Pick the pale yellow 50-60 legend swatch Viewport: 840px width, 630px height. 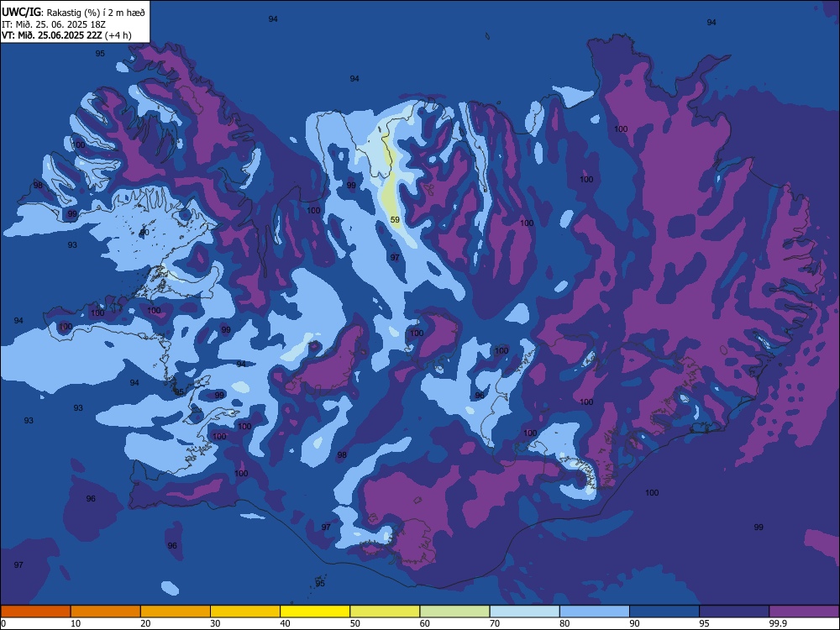(386, 612)
